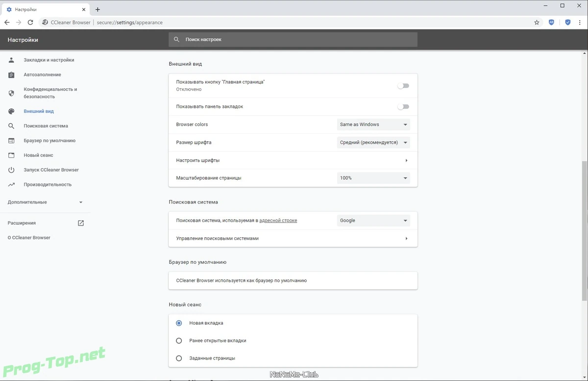Open the blue shield security icon
Image resolution: width=588 pixels, height=381 pixels.
(x=568, y=23)
